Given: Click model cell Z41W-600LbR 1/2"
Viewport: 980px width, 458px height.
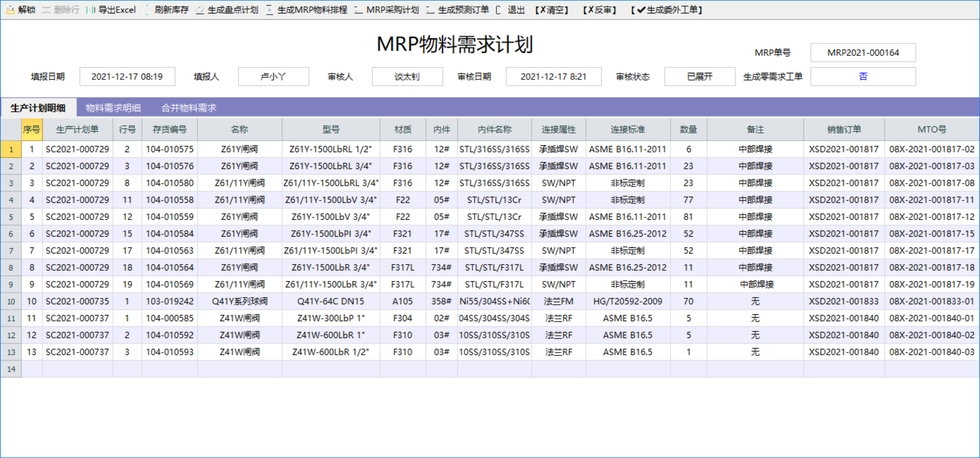Looking at the screenshot, I should pos(331,352).
